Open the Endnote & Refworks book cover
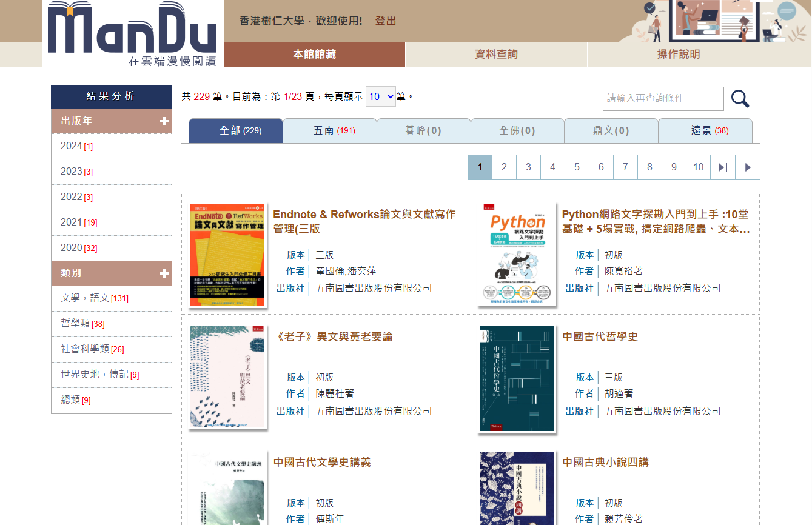 click(x=227, y=255)
